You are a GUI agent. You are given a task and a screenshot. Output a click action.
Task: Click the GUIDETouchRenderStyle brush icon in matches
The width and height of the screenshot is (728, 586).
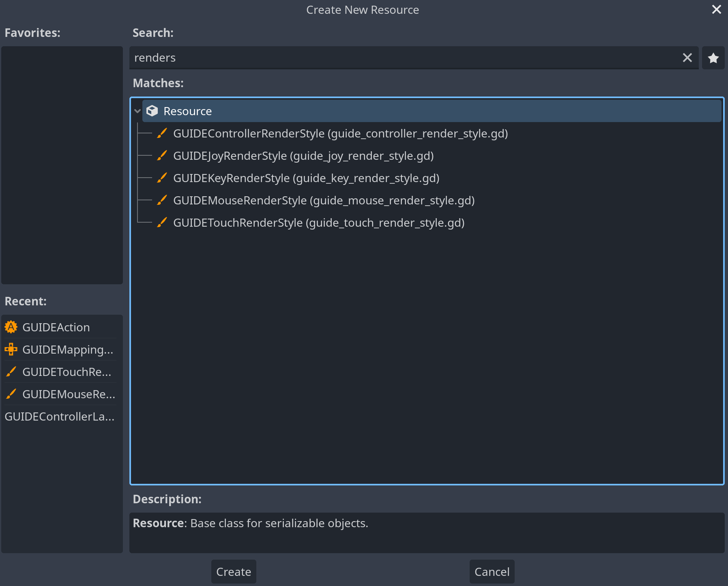pyautogui.click(x=162, y=223)
